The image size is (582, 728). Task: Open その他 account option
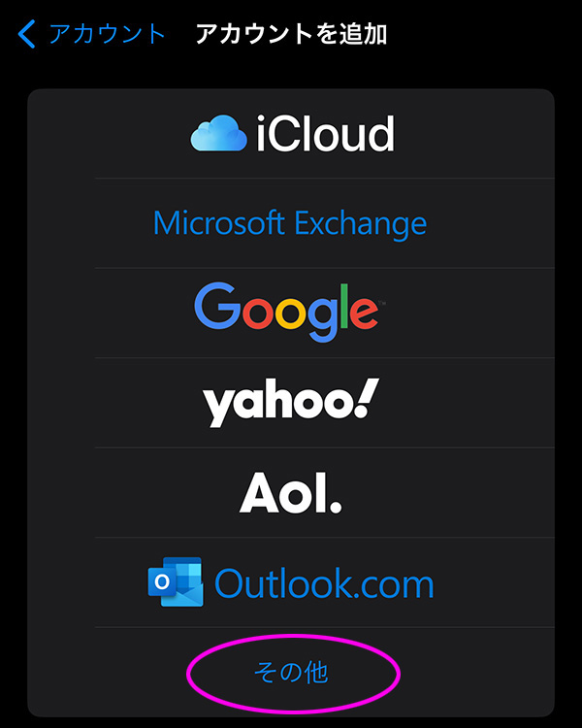click(x=291, y=672)
